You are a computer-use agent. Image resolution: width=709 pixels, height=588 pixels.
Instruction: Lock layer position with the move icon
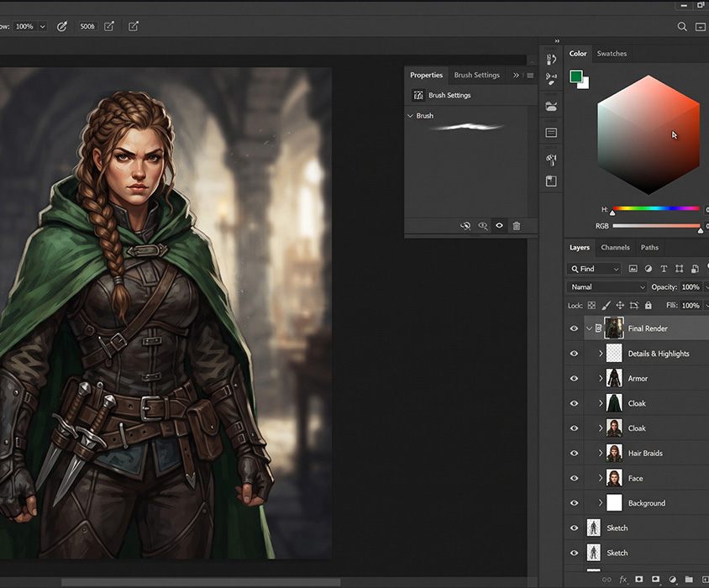(620, 305)
